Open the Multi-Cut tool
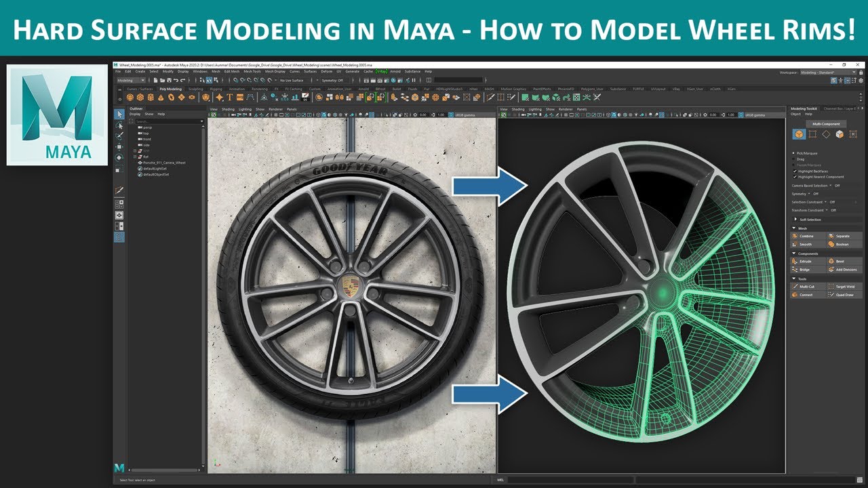 [x=807, y=287]
